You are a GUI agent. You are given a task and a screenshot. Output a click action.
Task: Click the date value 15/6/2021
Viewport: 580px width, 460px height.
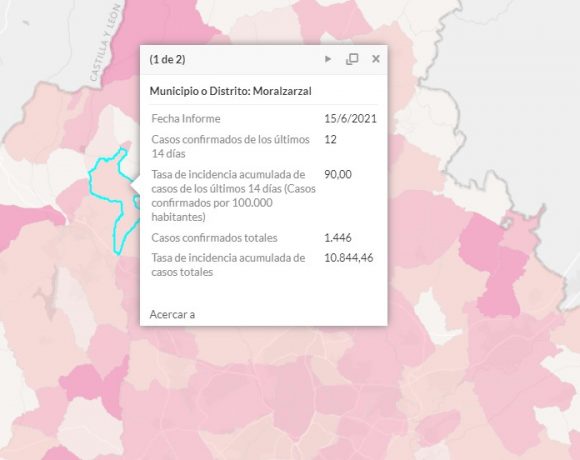click(x=350, y=119)
